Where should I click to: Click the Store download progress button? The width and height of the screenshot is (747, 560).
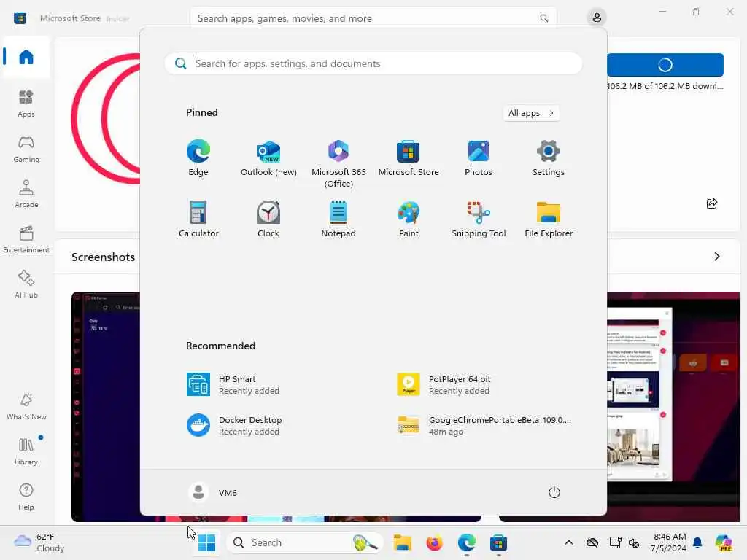pyautogui.click(x=665, y=65)
